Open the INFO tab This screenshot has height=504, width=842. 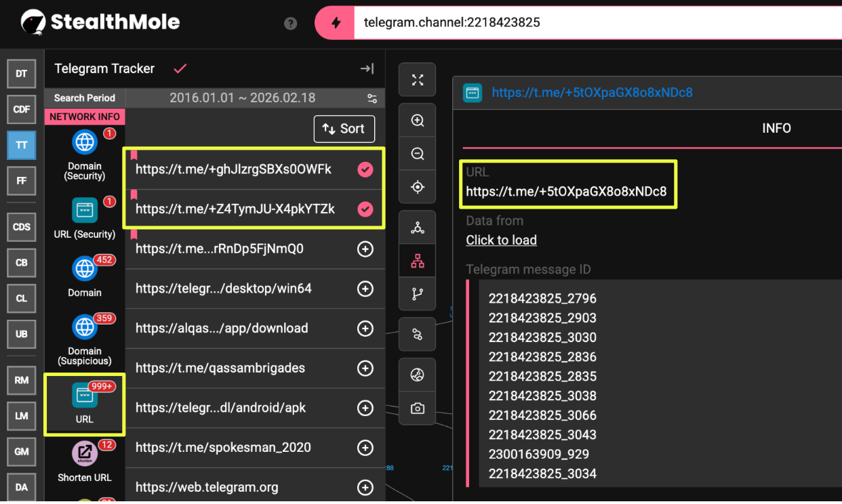[x=776, y=128]
